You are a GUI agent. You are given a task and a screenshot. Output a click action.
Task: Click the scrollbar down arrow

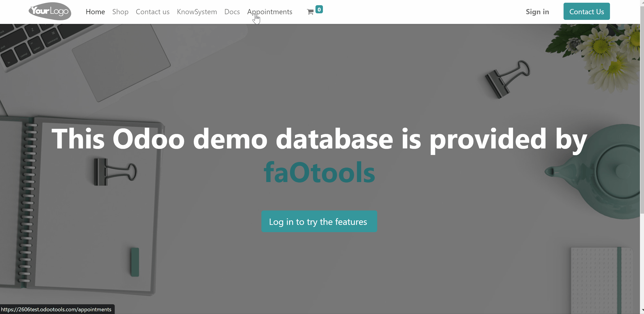(x=642, y=310)
